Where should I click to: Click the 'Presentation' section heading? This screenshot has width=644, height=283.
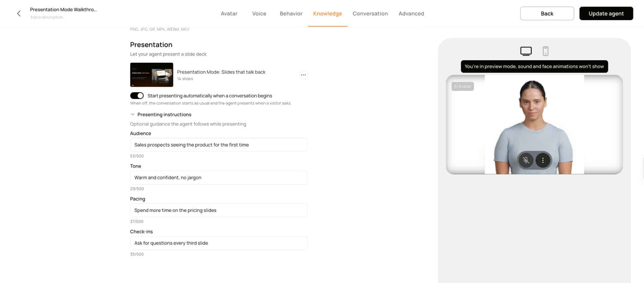pyautogui.click(x=151, y=45)
